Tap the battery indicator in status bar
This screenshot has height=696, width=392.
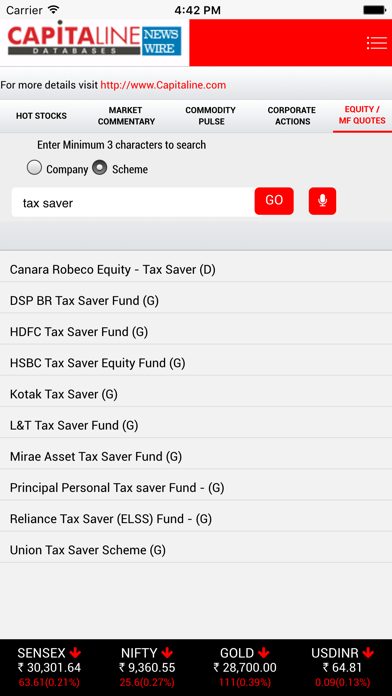(374, 10)
